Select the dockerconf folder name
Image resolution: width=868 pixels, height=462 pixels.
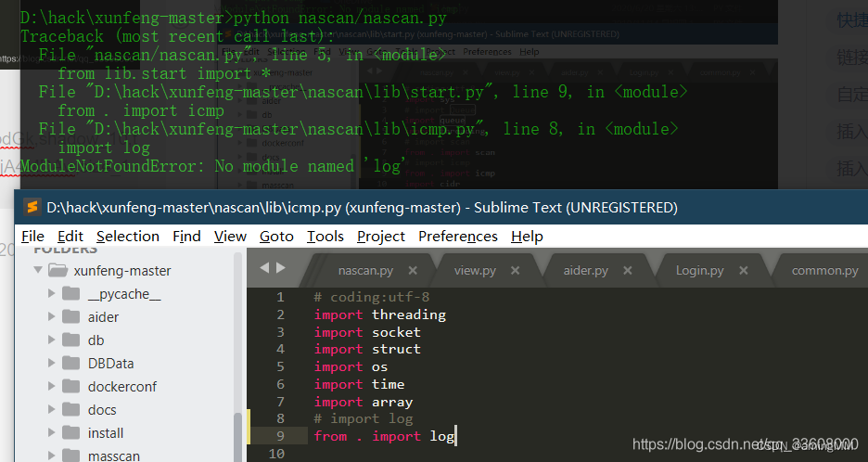122,387
